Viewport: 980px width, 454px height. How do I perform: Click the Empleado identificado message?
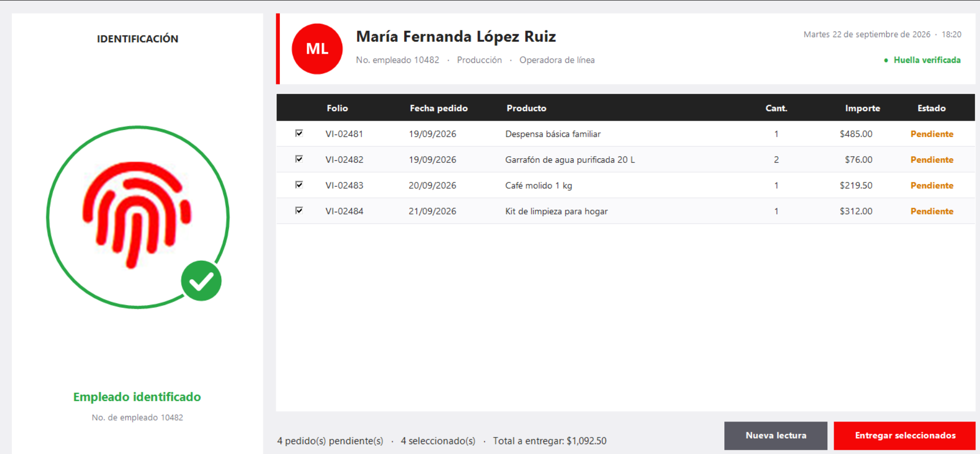click(x=137, y=397)
